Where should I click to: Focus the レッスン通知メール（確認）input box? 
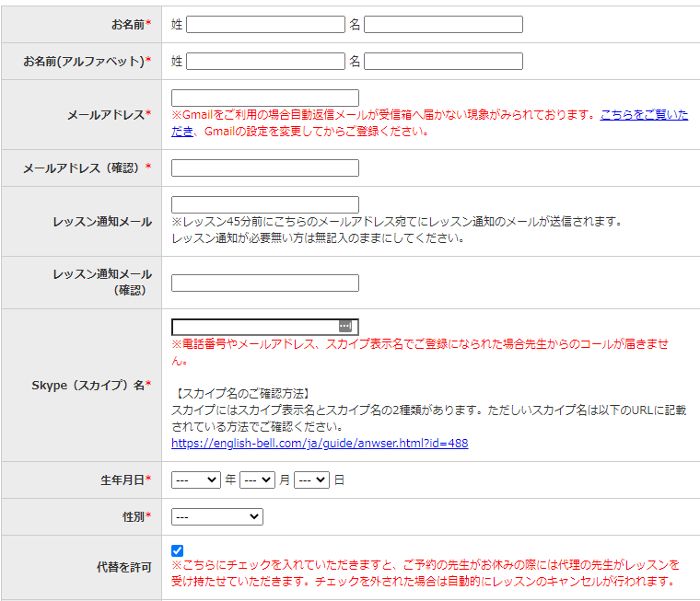pyautogui.click(x=265, y=283)
